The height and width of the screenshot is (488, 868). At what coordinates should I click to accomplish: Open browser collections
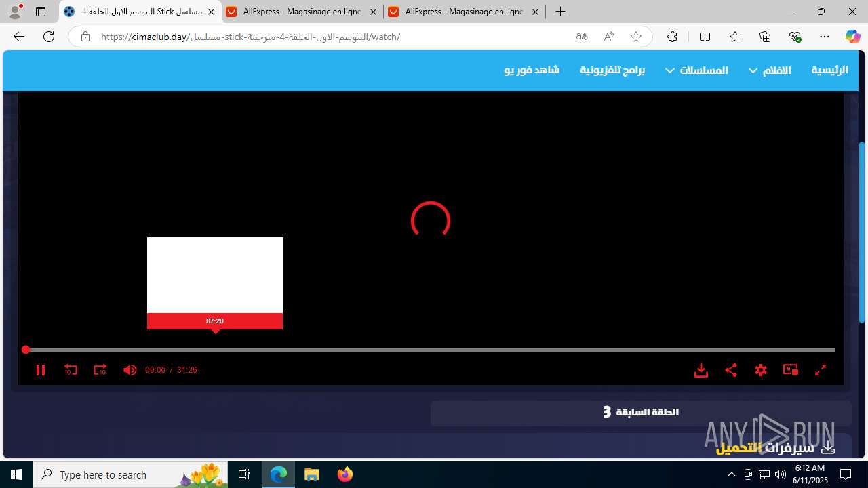click(765, 37)
